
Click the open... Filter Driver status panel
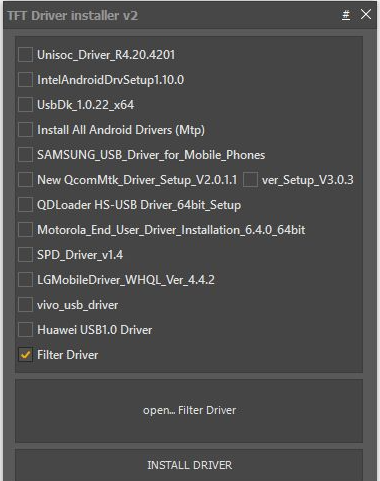189,410
